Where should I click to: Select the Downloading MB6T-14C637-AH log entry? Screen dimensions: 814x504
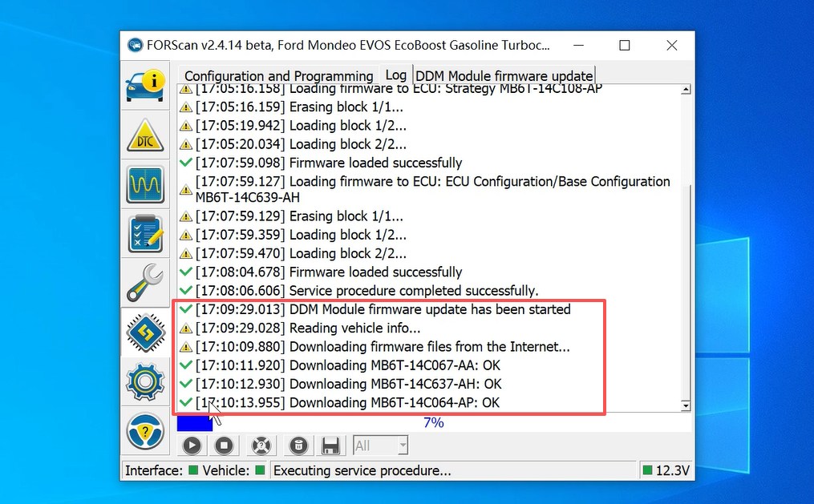coord(395,384)
